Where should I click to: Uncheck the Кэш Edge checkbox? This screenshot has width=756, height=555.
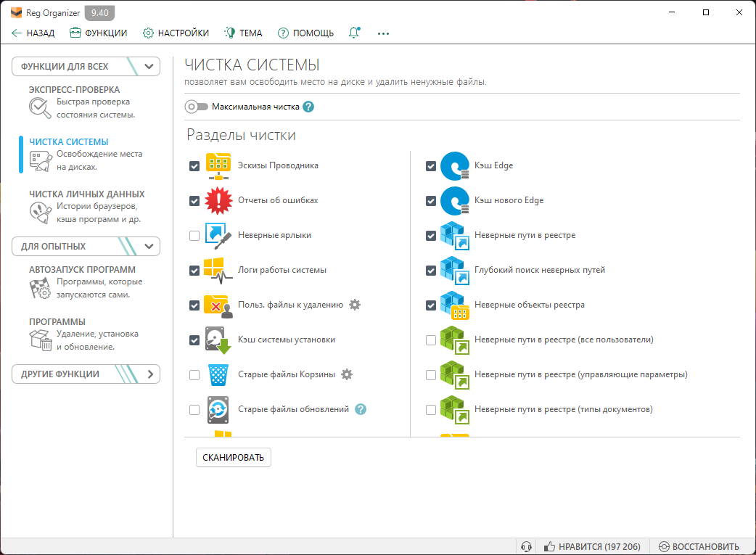point(431,166)
